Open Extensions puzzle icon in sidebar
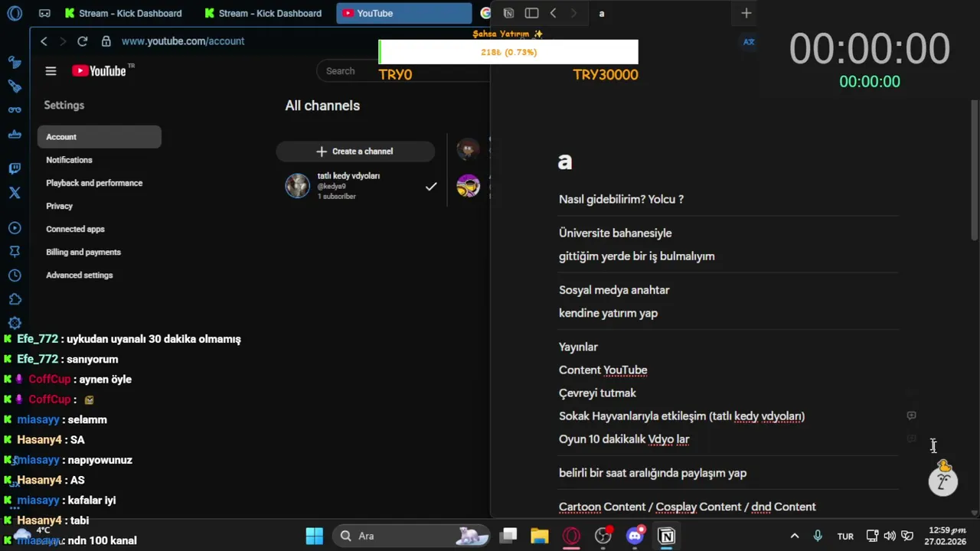 [x=15, y=299]
